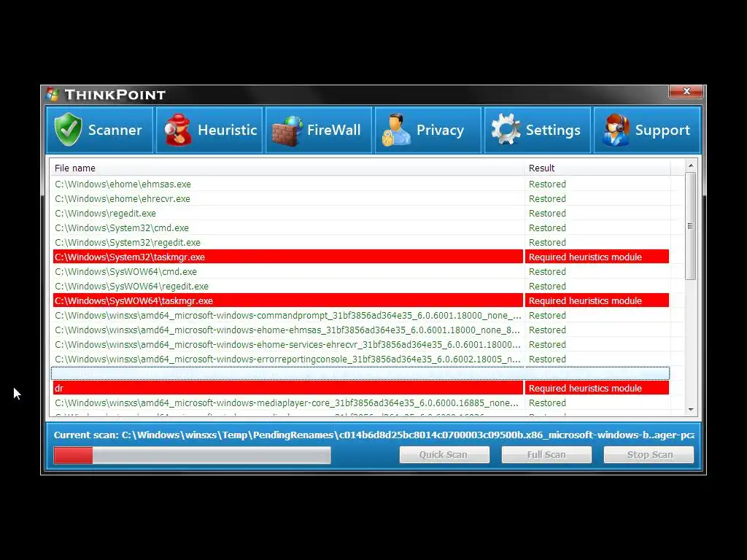Image resolution: width=747 pixels, height=560 pixels.
Task: Click Restored result for ehmsas.exe row
Action: (547, 184)
